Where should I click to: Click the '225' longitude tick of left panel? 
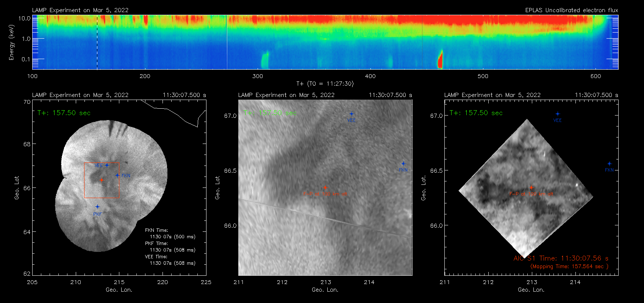pyautogui.click(x=206, y=282)
